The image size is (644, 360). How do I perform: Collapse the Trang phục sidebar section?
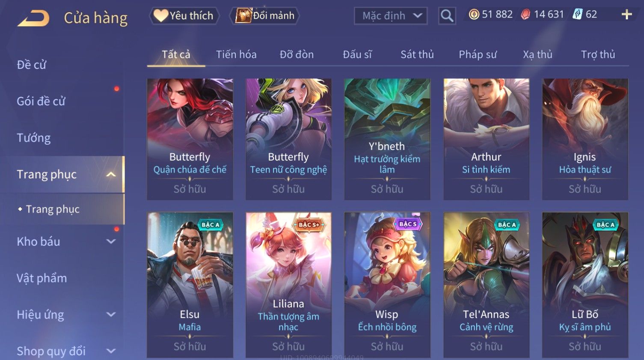(111, 174)
